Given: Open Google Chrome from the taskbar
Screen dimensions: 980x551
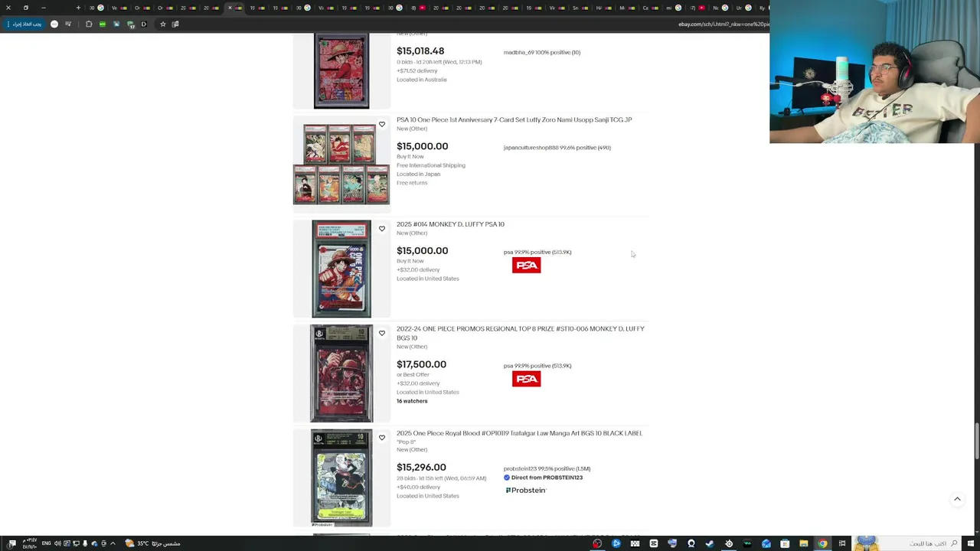Looking at the screenshot, I should (822, 543).
